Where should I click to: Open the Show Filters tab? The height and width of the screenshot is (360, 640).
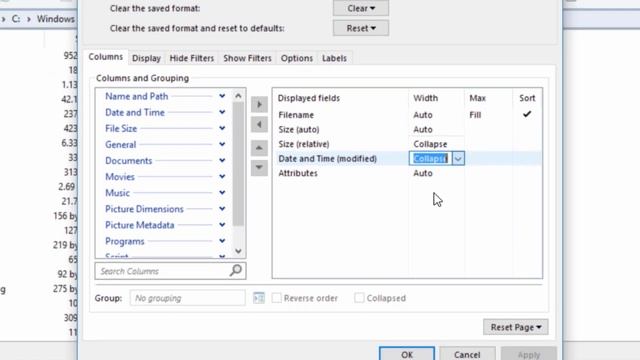(247, 58)
